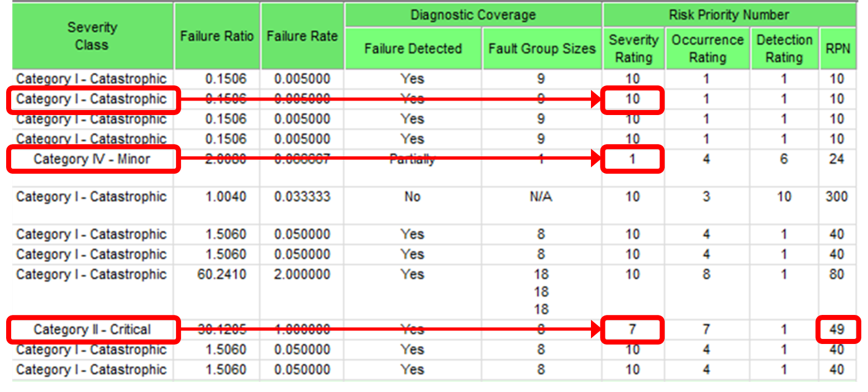Sort by the Failure Ratio column header

pyautogui.click(x=217, y=36)
